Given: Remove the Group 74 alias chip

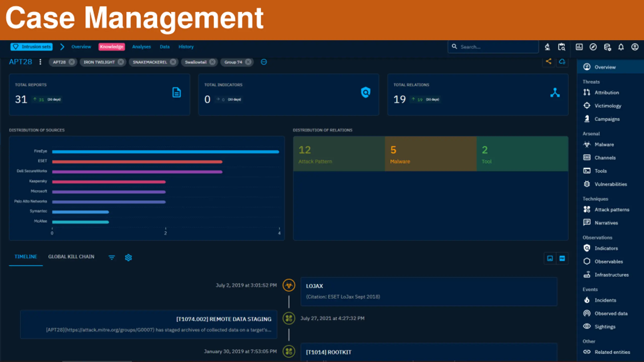Looking at the screenshot, I should (x=248, y=62).
